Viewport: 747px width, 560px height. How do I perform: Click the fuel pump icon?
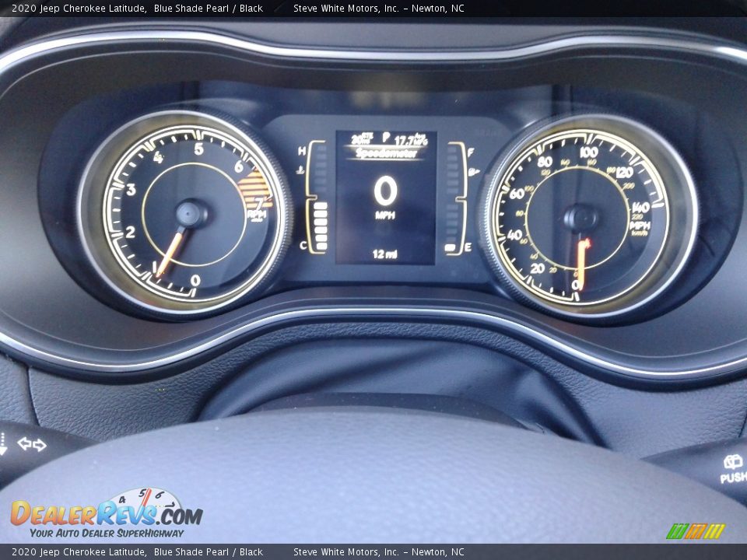click(x=474, y=172)
